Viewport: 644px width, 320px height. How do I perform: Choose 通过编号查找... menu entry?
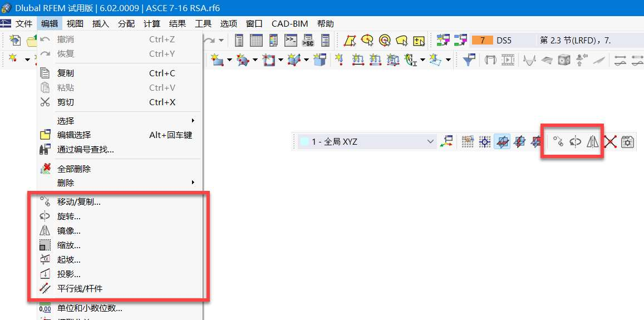coord(120,150)
